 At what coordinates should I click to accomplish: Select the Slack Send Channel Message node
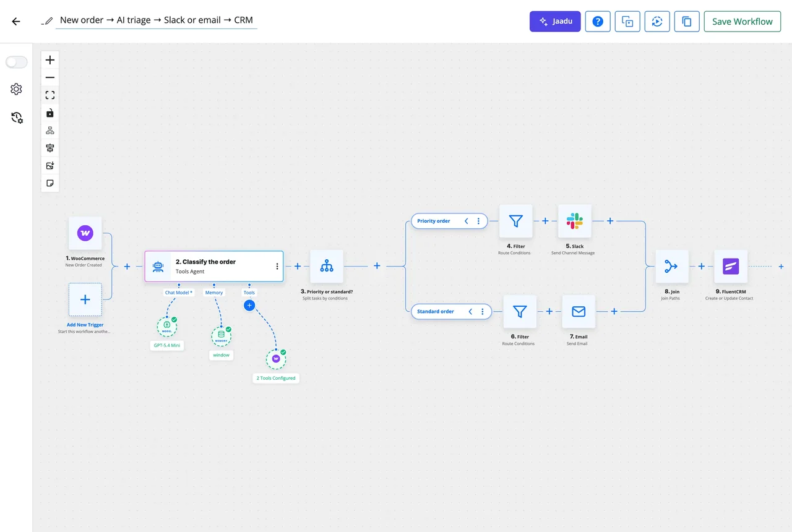[575, 221]
